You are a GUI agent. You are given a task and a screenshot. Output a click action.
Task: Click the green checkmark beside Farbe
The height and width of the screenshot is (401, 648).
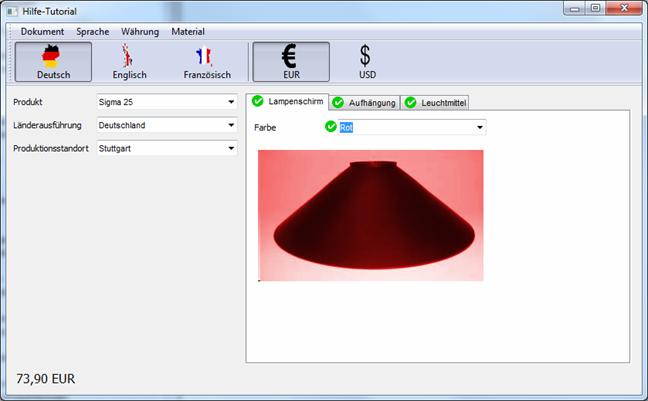click(x=331, y=127)
